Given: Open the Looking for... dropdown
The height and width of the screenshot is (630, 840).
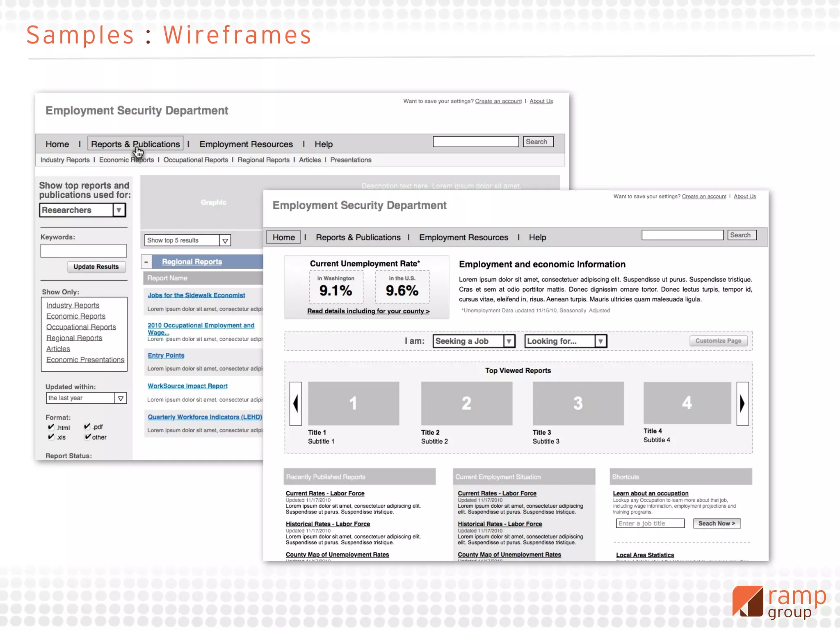Looking at the screenshot, I should [566, 341].
